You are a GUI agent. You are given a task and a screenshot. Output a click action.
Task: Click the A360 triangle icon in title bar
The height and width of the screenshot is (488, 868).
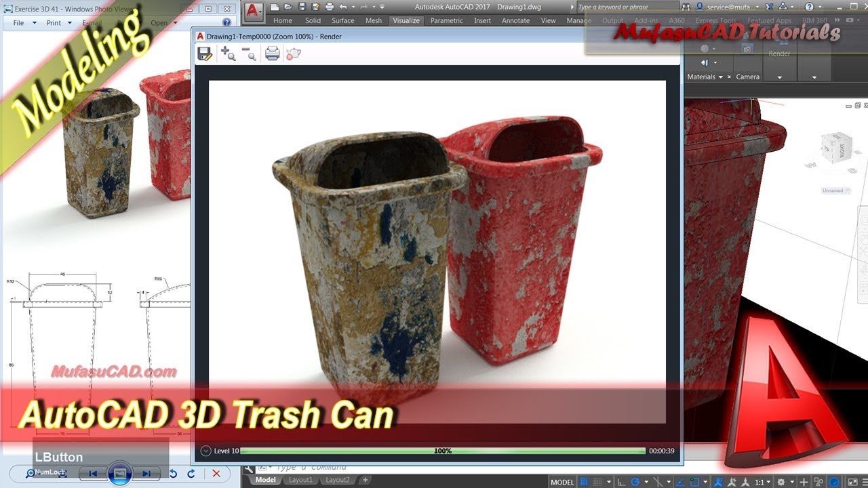(x=783, y=7)
